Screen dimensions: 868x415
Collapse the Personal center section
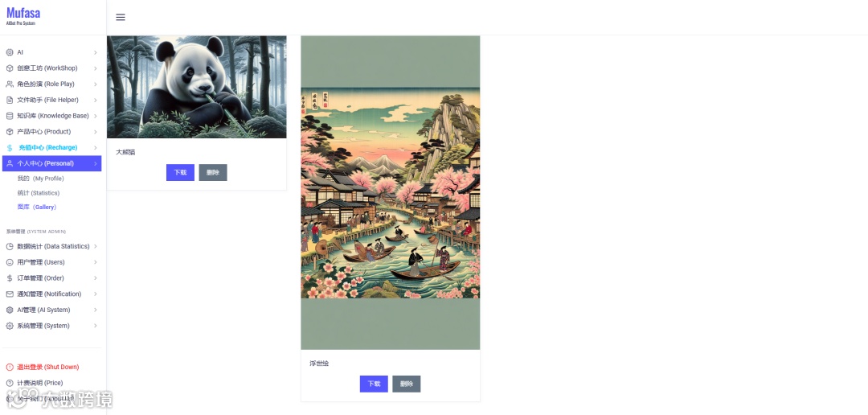[x=52, y=163]
